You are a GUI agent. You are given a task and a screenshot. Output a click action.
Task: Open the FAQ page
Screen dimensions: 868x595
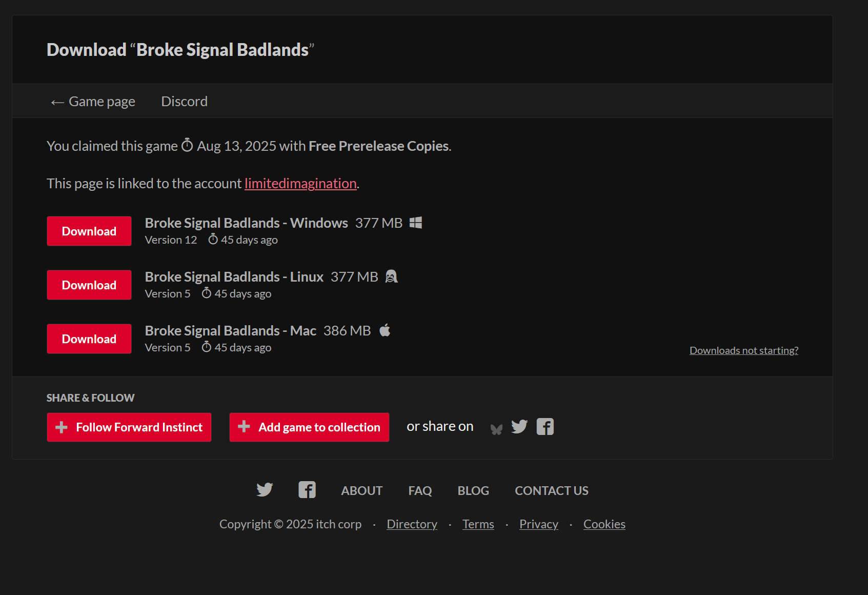(x=420, y=491)
